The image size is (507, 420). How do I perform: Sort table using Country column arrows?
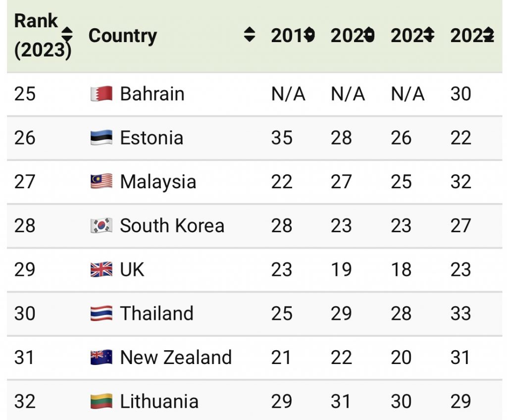(x=250, y=35)
